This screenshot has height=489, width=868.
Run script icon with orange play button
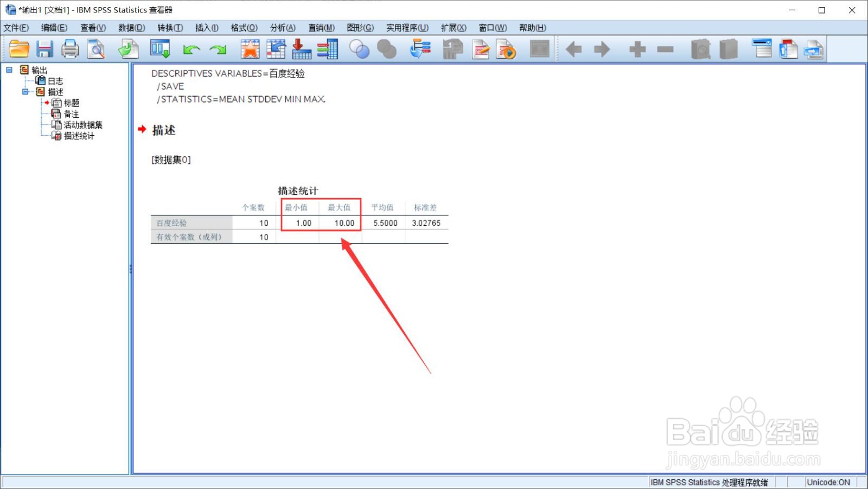pos(506,49)
